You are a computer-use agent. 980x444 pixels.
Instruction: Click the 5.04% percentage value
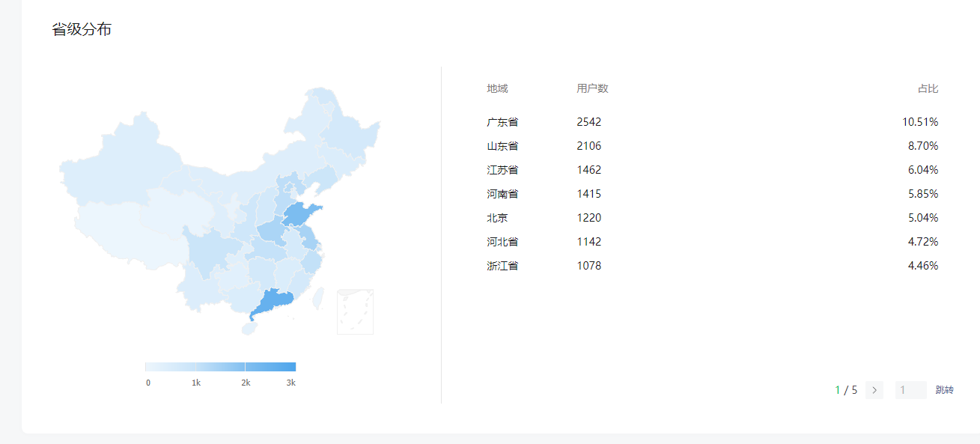point(923,218)
